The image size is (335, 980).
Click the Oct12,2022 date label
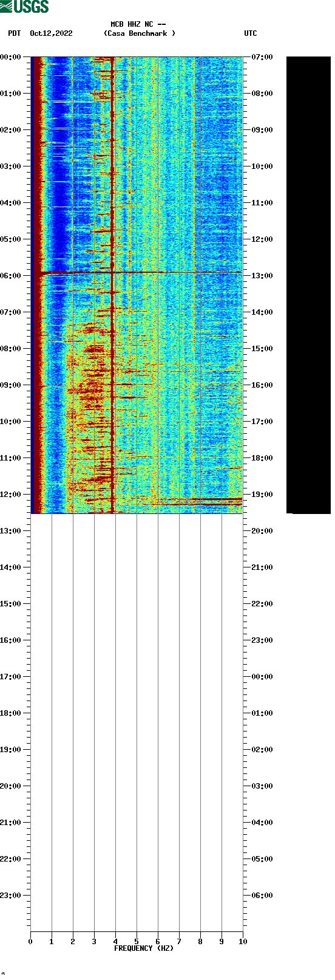(51, 33)
